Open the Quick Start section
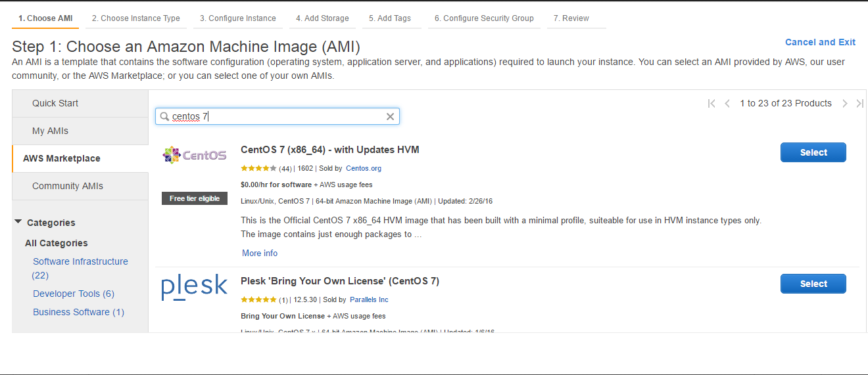This screenshot has height=375, width=868. (80, 103)
